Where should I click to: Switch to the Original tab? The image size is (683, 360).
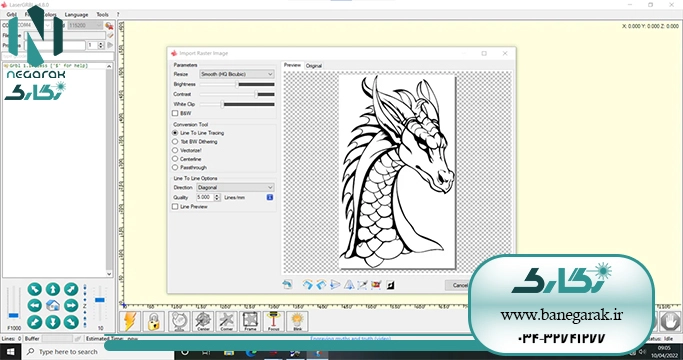[x=314, y=66]
